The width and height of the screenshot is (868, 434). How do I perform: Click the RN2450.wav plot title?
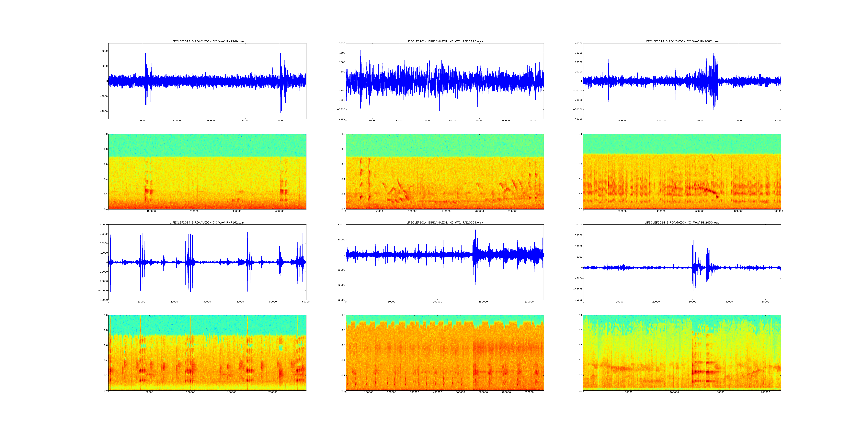pos(682,222)
